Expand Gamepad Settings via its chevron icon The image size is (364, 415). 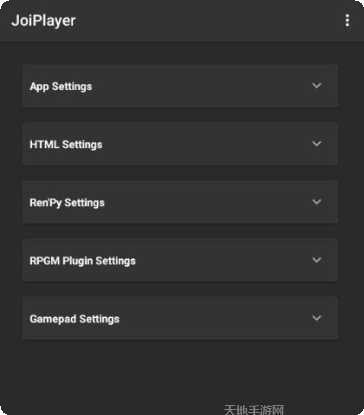click(317, 317)
